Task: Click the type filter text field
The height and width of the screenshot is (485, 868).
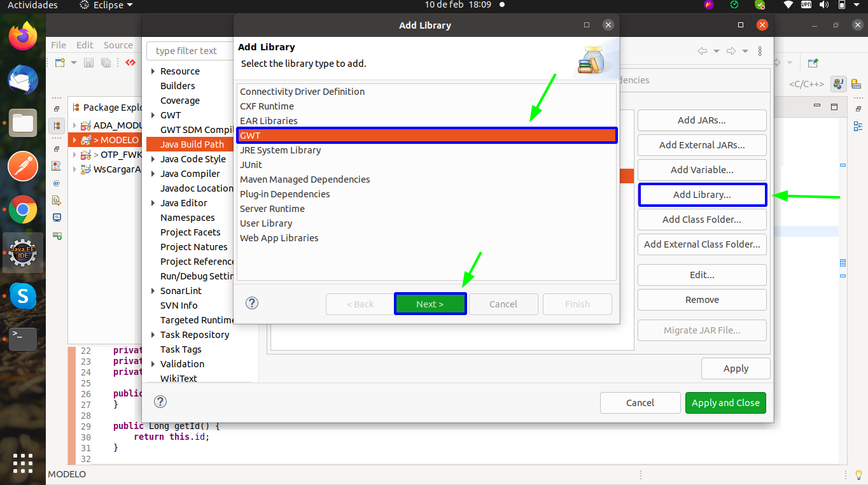Action: coord(190,51)
